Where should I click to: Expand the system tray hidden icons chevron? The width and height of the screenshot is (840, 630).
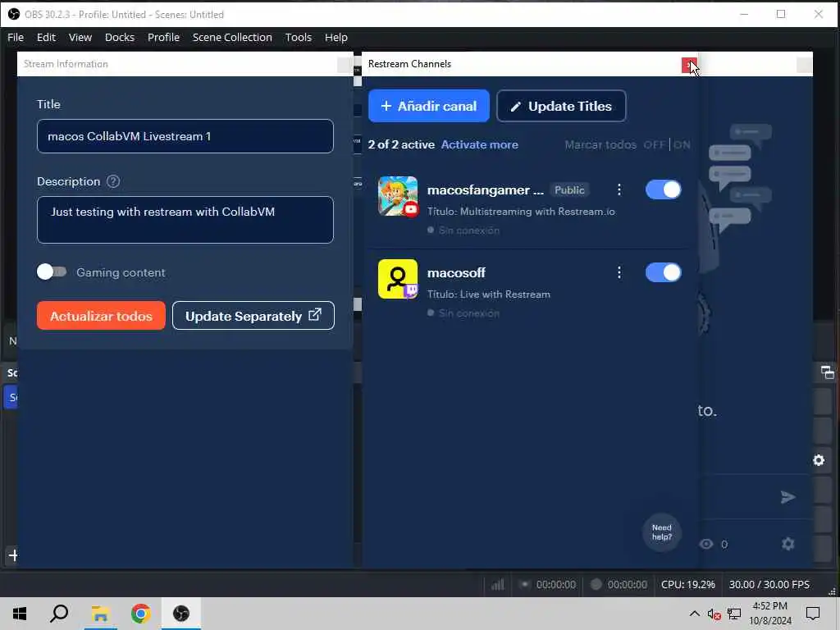694,614
